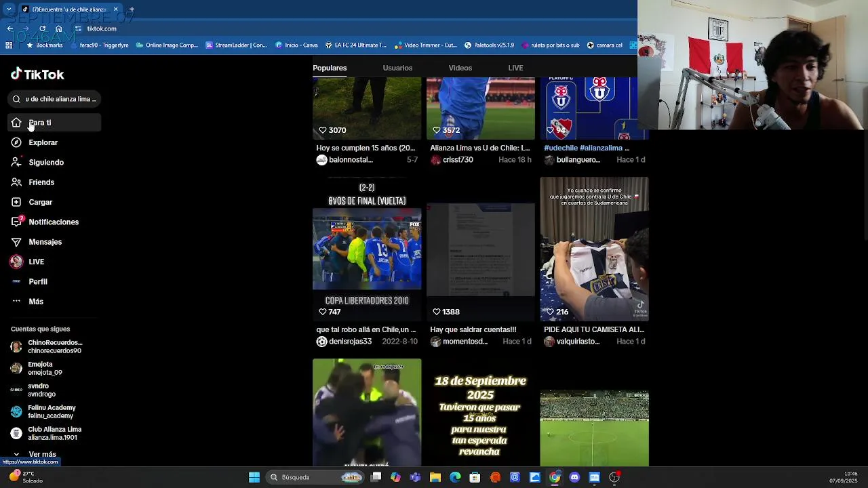Screen dimensions: 868x488
Task: Open Alianza shirt video with 216 likes
Action: coord(594,249)
